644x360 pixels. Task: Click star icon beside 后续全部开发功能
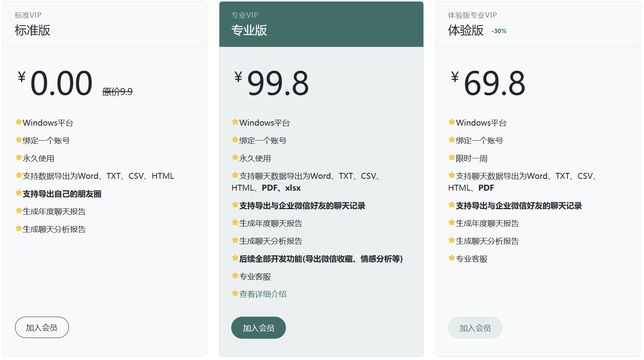(x=235, y=258)
